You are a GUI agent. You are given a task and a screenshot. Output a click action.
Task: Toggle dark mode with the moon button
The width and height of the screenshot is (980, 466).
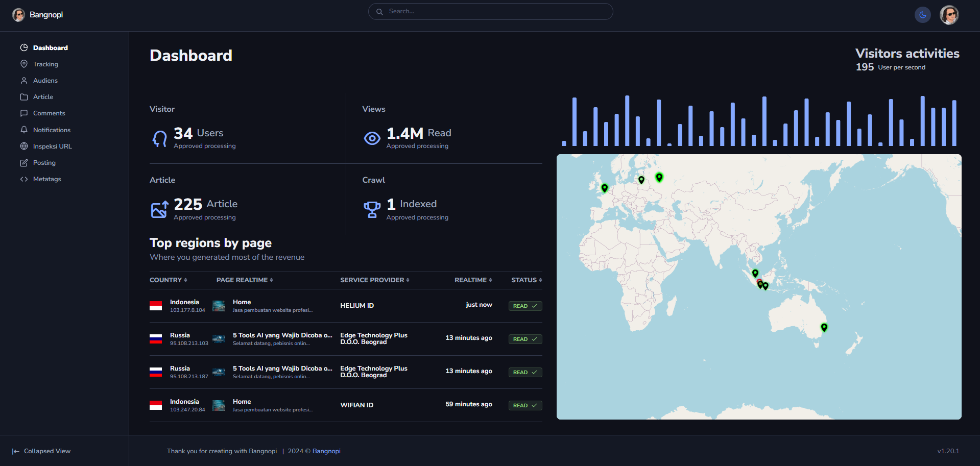[x=922, y=15]
